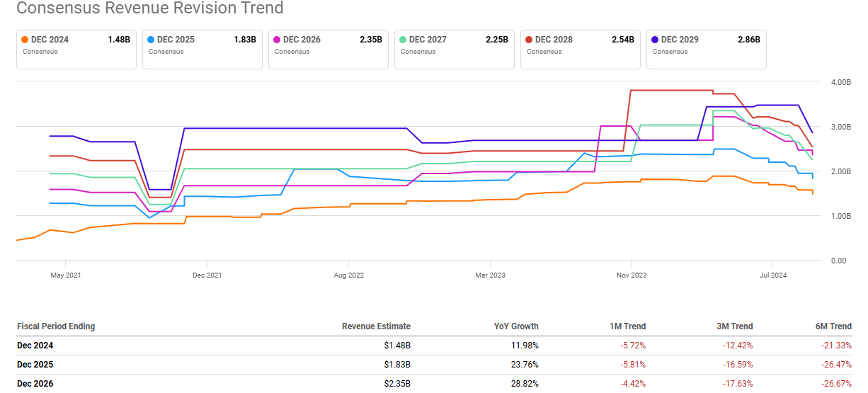
Task: Click the 4.00B y-axis label
Action: tap(840, 82)
